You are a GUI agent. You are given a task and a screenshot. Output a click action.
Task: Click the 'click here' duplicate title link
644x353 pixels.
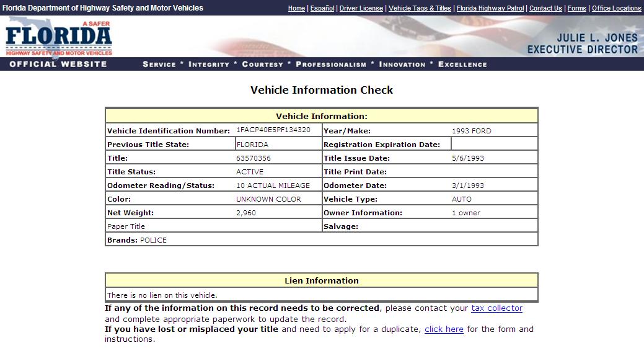click(444, 329)
